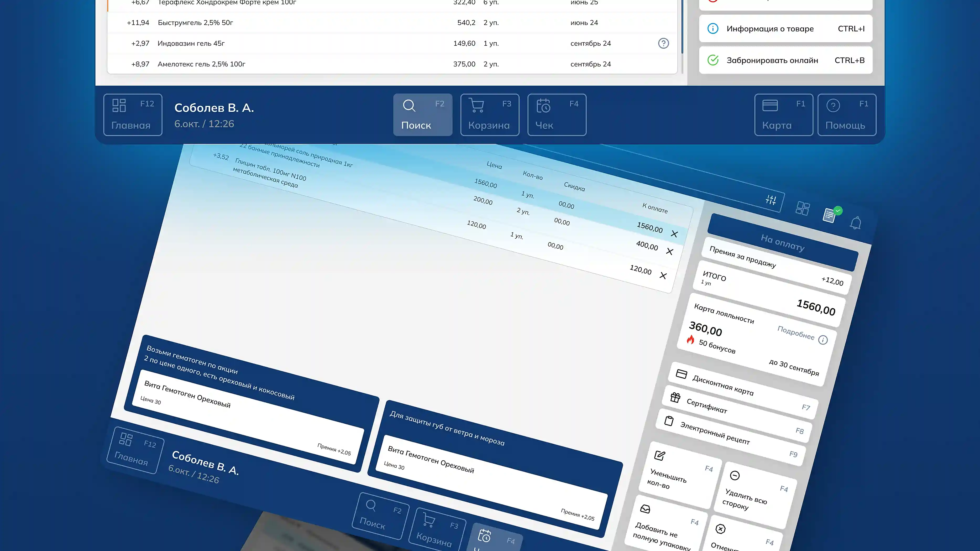Click question mark icon in Индовазин row

coord(663,43)
